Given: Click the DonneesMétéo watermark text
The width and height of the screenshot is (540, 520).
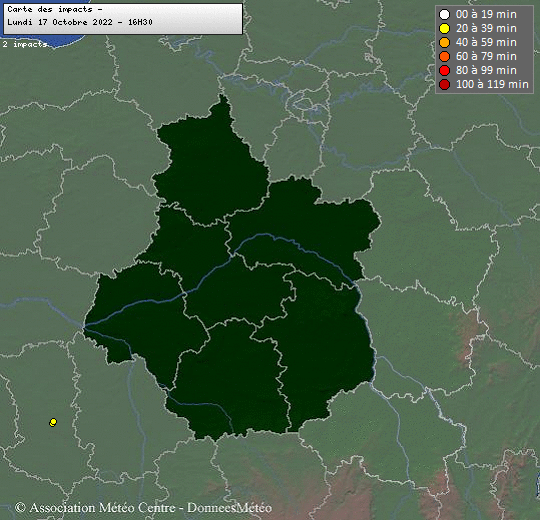Looking at the screenshot, I should click(229, 508).
